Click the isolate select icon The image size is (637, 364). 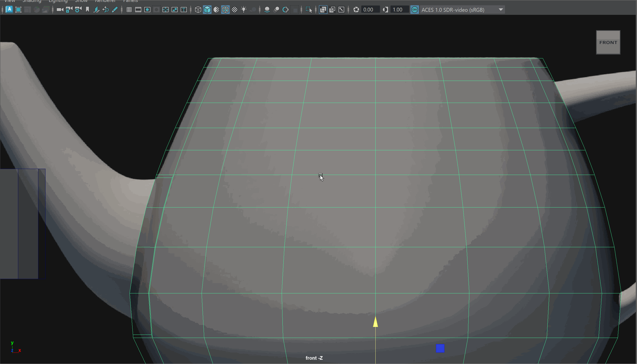coord(309,10)
